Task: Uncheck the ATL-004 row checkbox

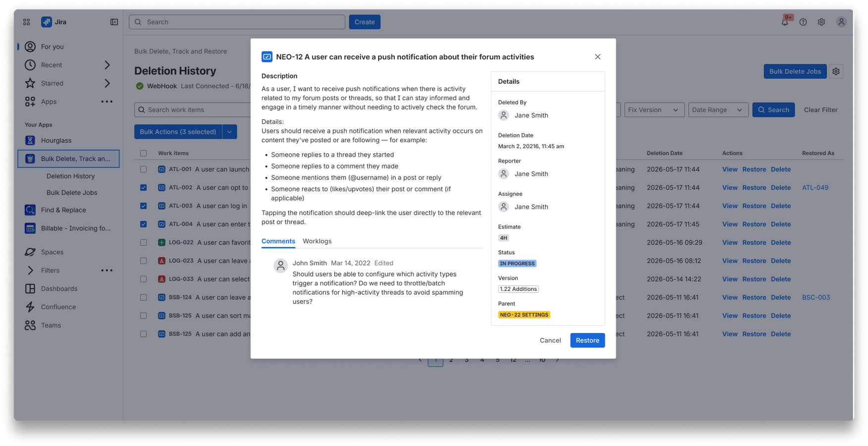Action: pyautogui.click(x=144, y=224)
